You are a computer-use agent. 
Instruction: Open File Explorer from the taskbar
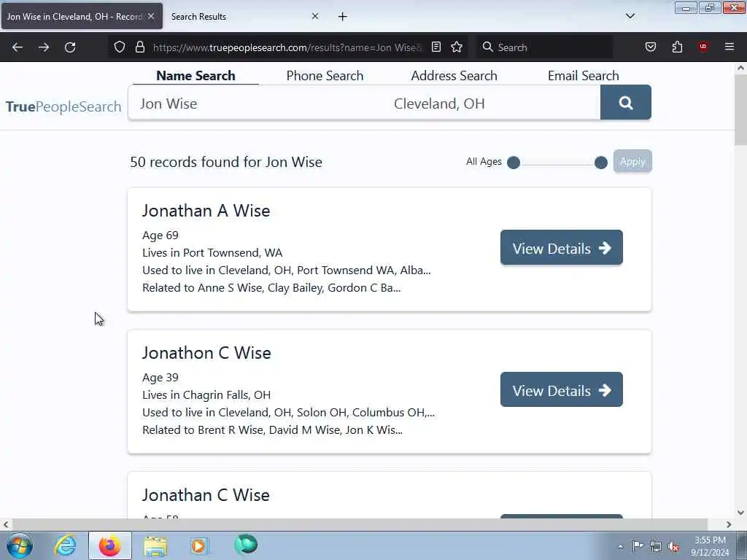click(155, 546)
